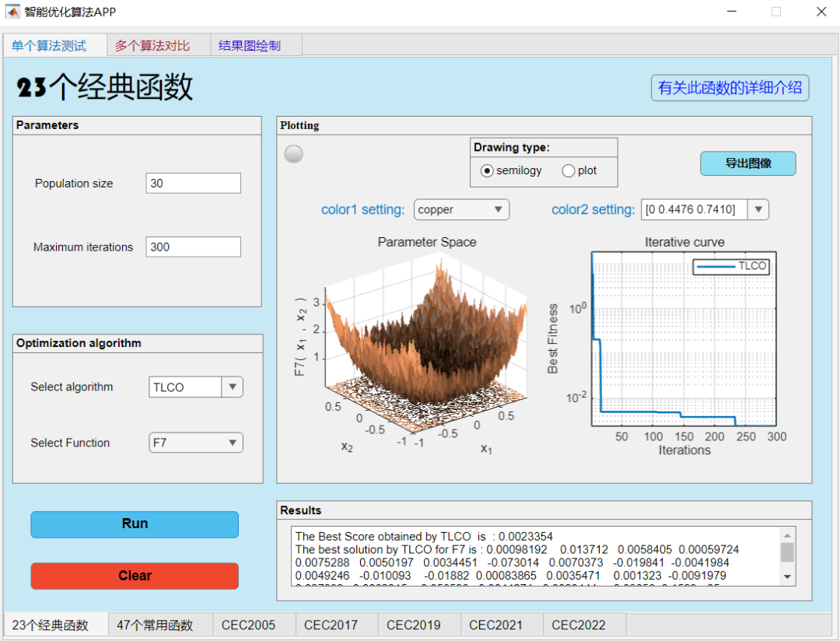
Task: Click the blue Run button
Action: (x=135, y=524)
